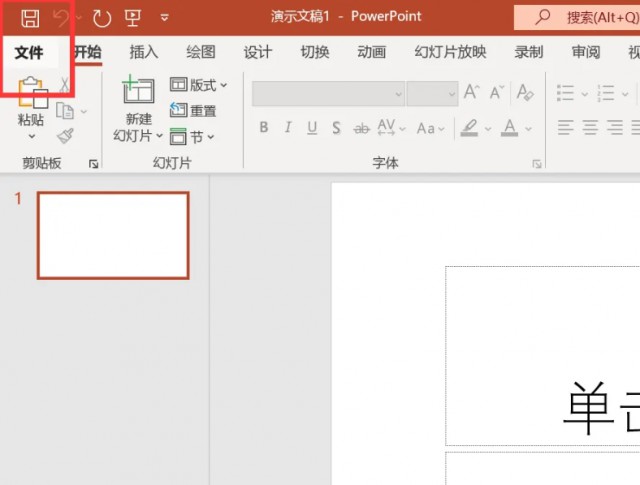Click the 粘贴 clipboard icon
Viewport: 640px width, 485px height.
[33, 92]
